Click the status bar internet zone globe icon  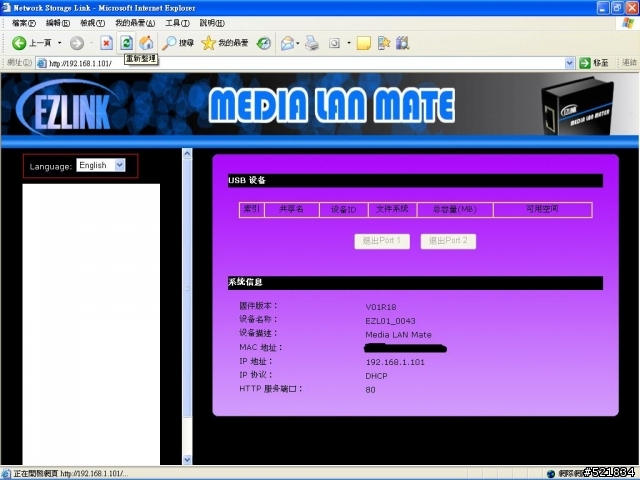tap(551, 473)
